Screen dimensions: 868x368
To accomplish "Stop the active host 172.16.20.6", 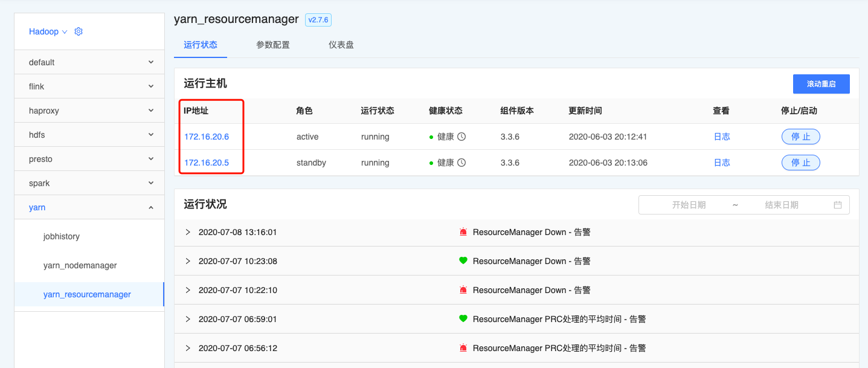I will pyautogui.click(x=800, y=137).
